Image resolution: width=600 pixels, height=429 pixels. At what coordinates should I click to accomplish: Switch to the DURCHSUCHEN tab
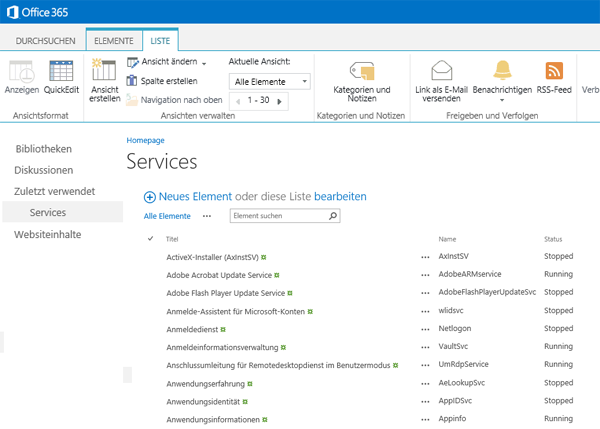(45, 41)
